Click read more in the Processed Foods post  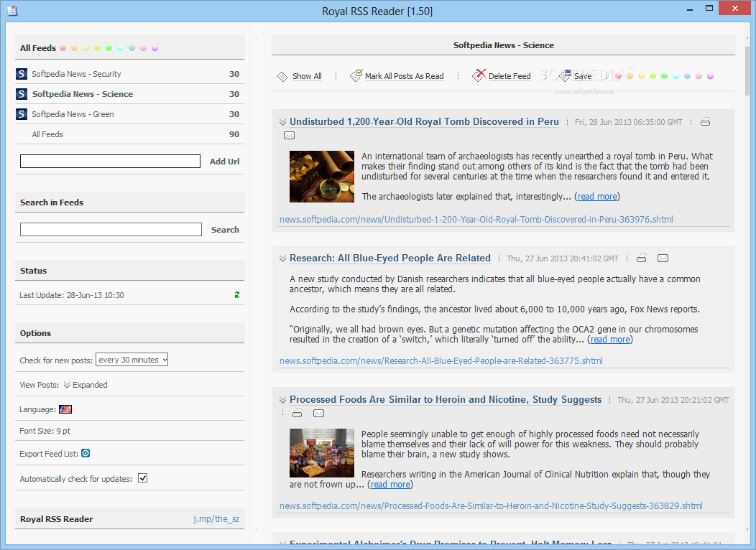point(390,485)
